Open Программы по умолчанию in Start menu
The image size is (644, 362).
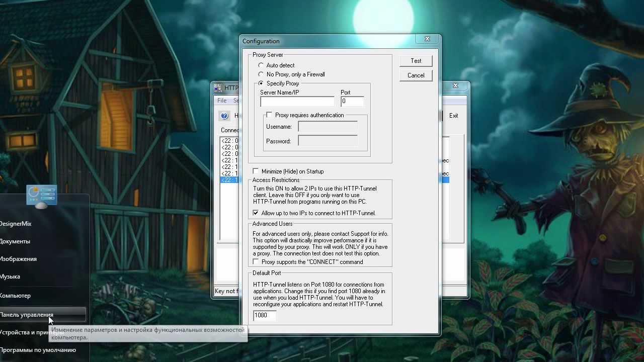click(38, 350)
